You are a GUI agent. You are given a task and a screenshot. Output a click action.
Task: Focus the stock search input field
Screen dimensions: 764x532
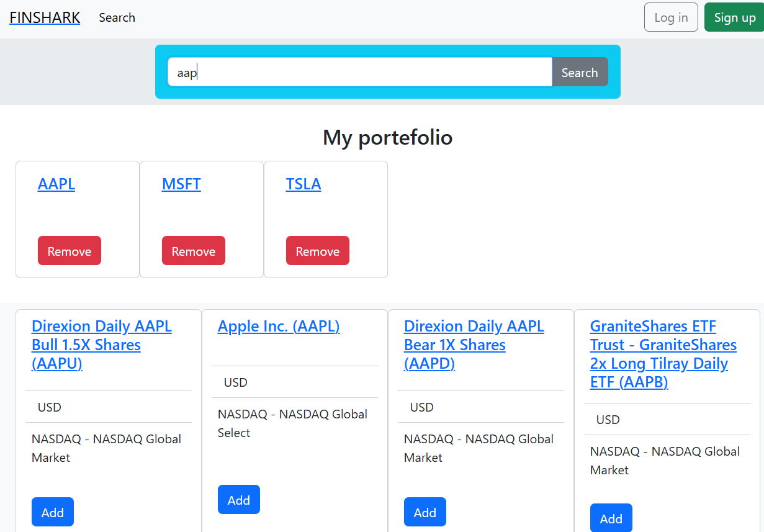pos(359,73)
